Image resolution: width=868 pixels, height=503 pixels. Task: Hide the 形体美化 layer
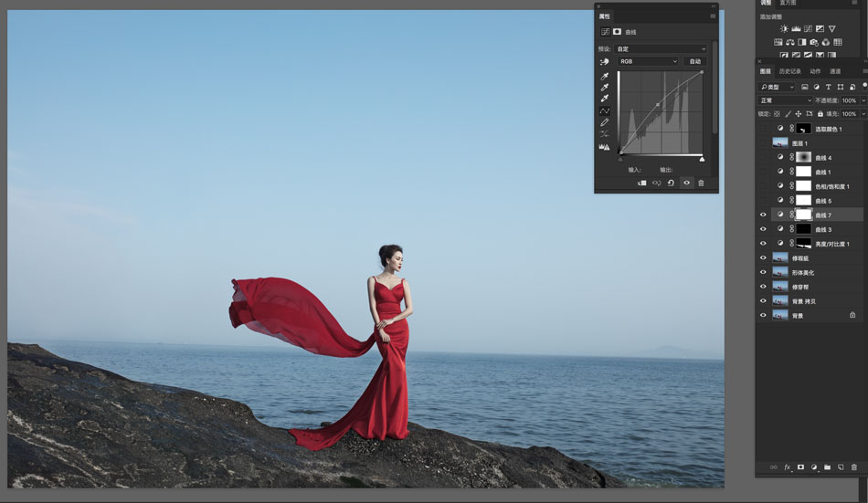[763, 272]
